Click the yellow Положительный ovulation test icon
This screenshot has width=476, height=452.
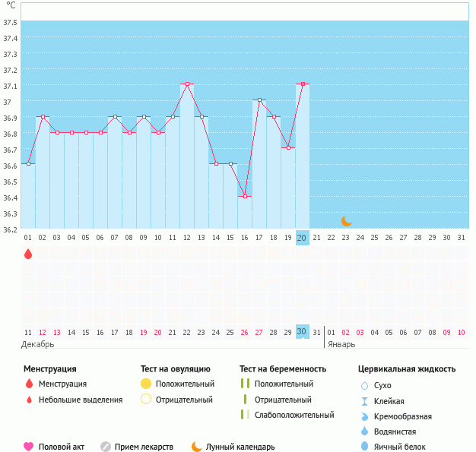click(x=146, y=384)
